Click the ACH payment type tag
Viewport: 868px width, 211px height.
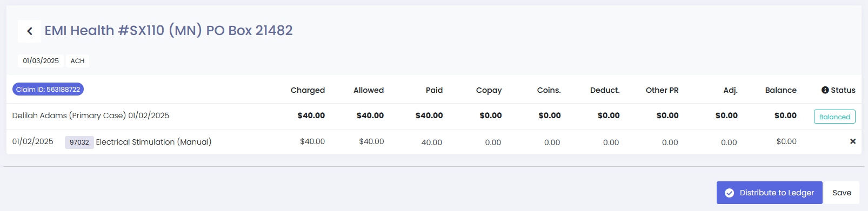(78, 61)
